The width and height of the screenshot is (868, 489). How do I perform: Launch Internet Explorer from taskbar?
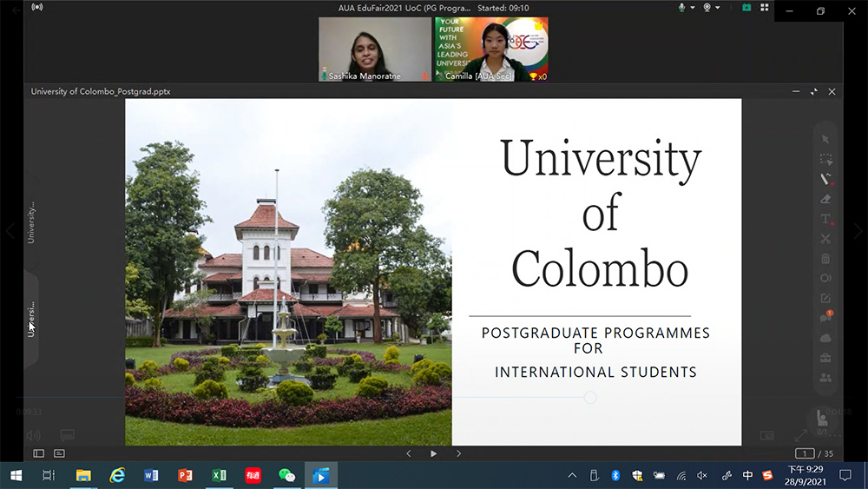click(x=117, y=475)
